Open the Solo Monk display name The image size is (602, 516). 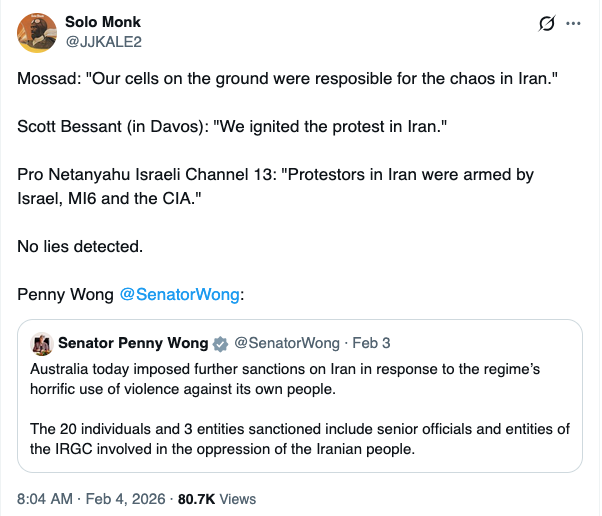(x=102, y=21)
